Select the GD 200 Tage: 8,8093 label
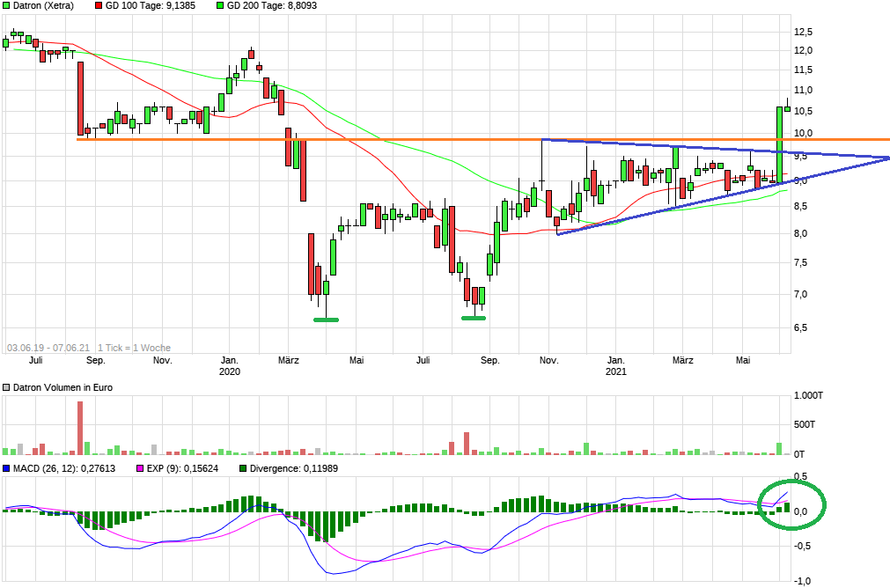890x588 pixels. coord(272,5)
